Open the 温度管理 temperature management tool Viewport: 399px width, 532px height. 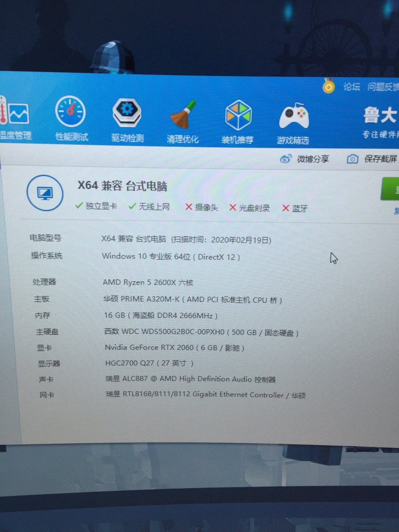coord(16,115)
